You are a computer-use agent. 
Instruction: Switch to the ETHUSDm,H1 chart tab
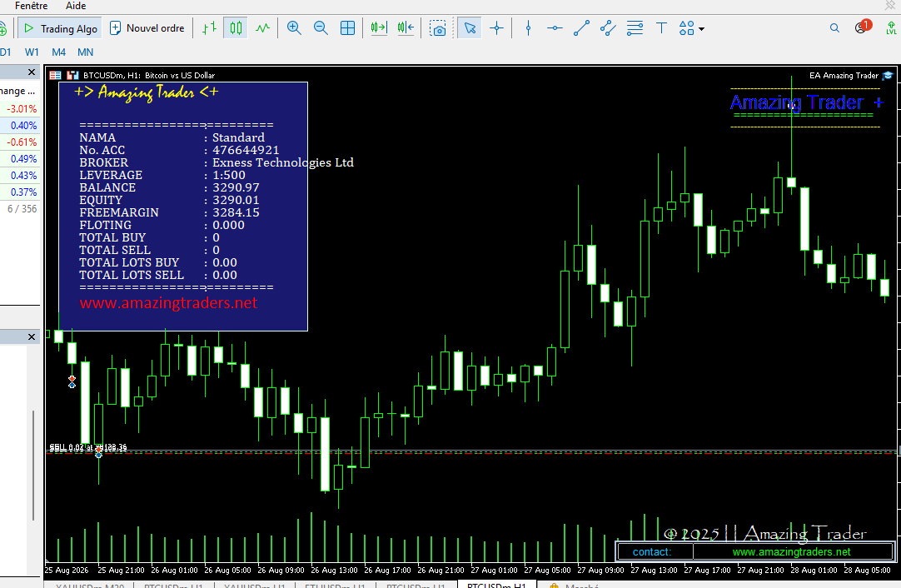(x=335, y=586)
